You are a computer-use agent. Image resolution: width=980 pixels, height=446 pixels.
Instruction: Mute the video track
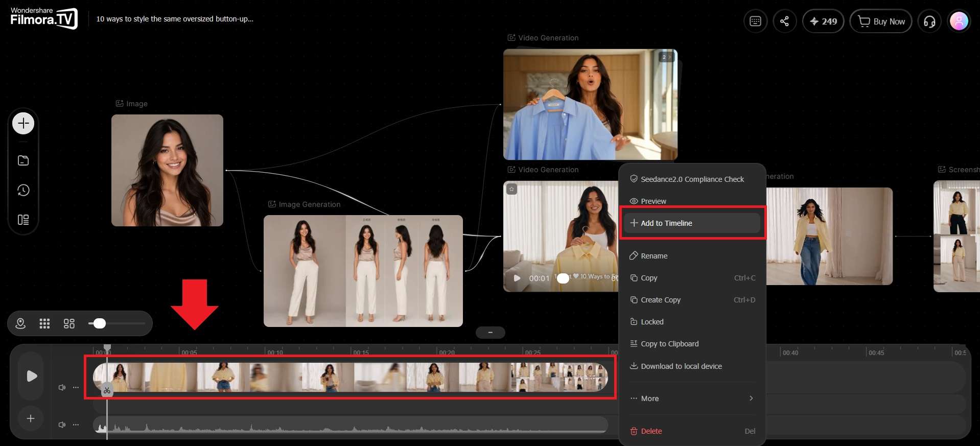(62, 387)
